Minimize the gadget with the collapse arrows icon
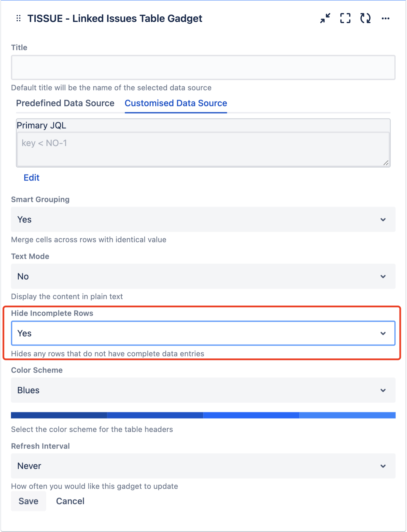 (325, 18)
